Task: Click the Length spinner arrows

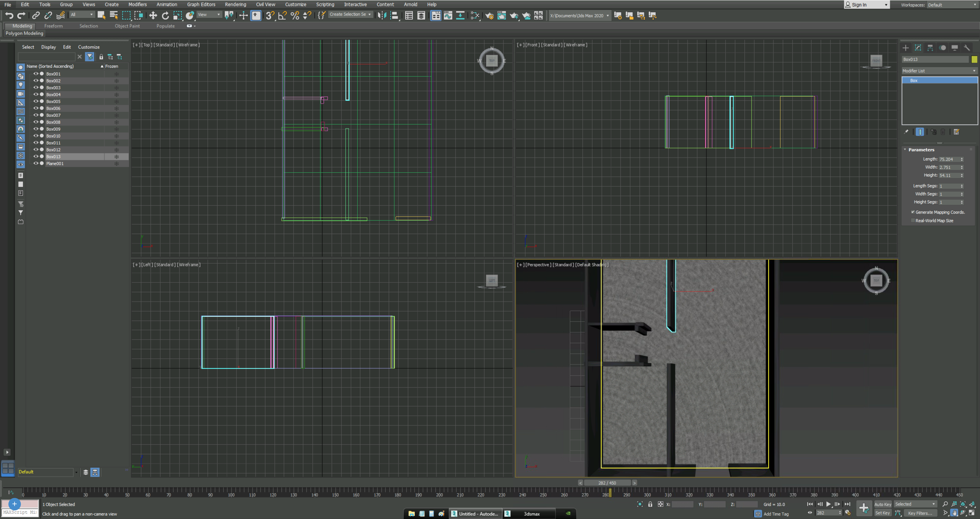Action: click(962, 159)
